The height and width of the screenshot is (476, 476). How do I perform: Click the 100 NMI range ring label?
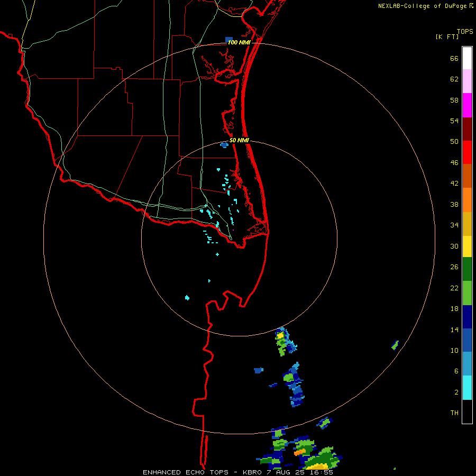(239, 42)
